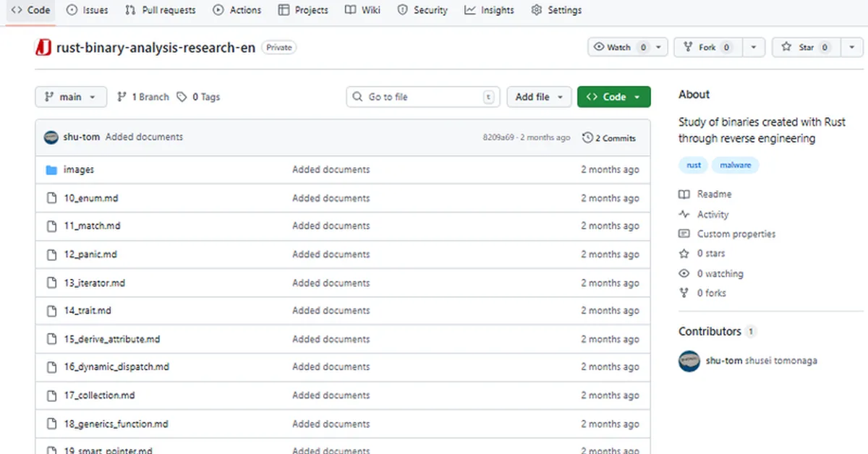Viewport: 868px width, 454px height.
Task: Expand the main branch dropdown
Action: (71, 97)
